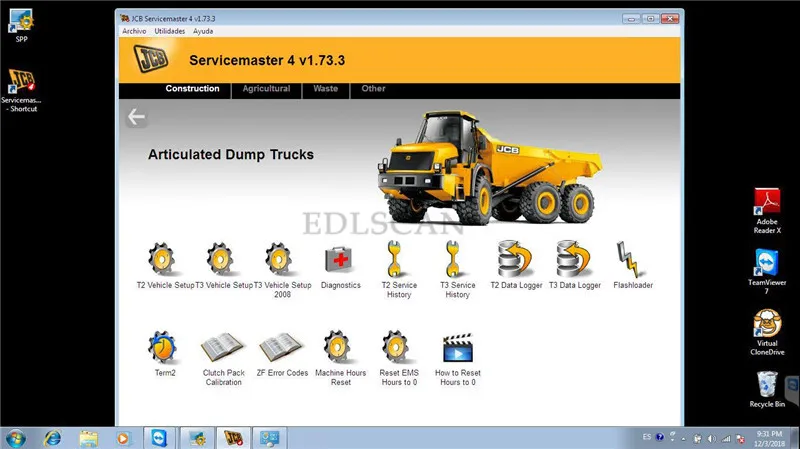Image resolution: width=800 pixels, height=449 pixels.
Task: Switch to the Agricultural tab
Action: (x=266, y=89)
